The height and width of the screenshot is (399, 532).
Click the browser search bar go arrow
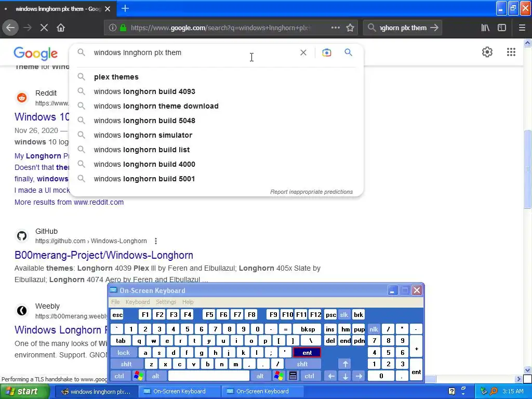tap(434, 28)
